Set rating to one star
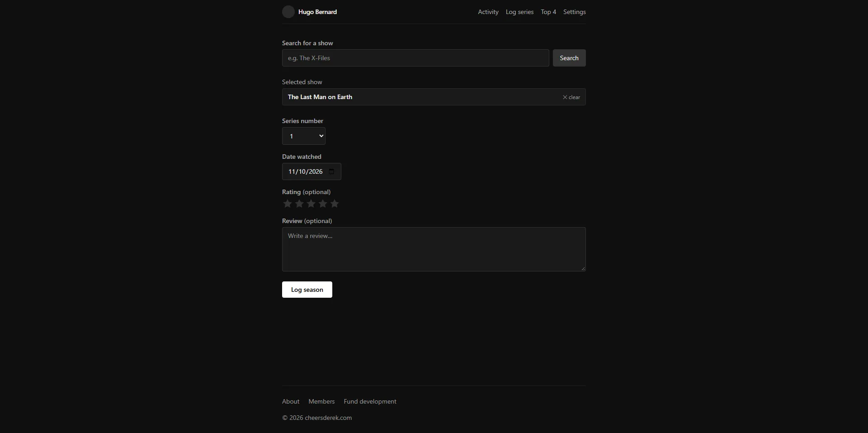Screen dimensions: 868x433 click(287, 204)
